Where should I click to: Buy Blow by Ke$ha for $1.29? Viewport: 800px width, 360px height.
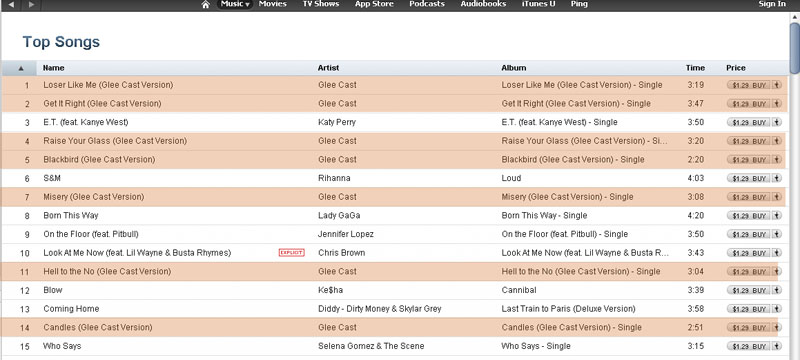pyautogui.click(x=748, y=291)
